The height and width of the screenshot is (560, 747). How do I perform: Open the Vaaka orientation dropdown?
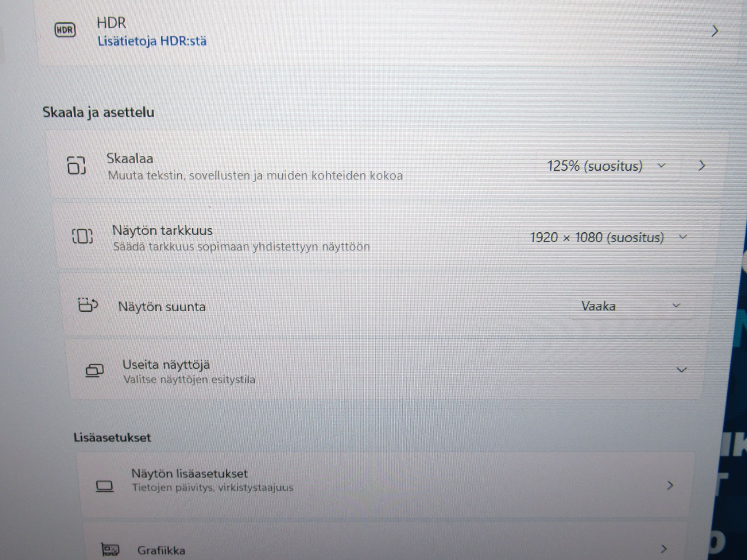pos(632,306)
